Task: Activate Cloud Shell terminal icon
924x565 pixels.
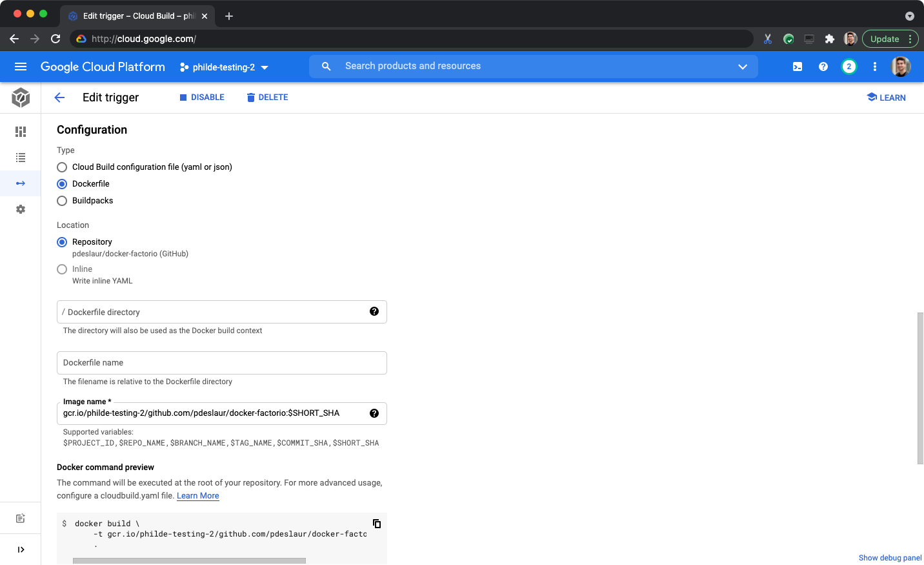Action: 798,67
